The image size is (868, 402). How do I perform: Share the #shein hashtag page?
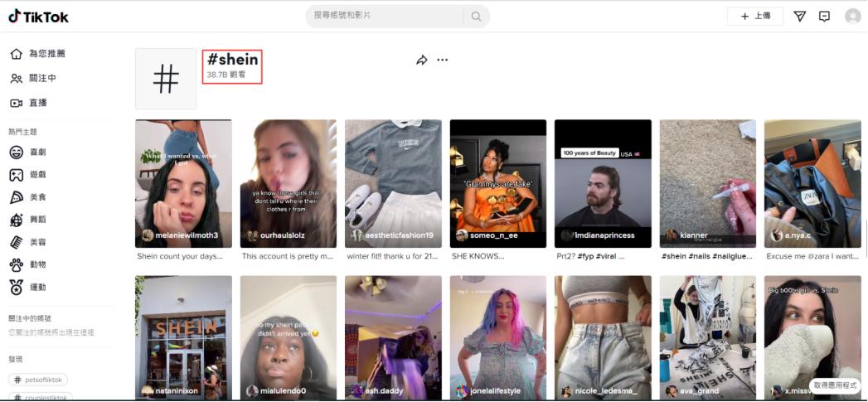[x=422, y=60]
